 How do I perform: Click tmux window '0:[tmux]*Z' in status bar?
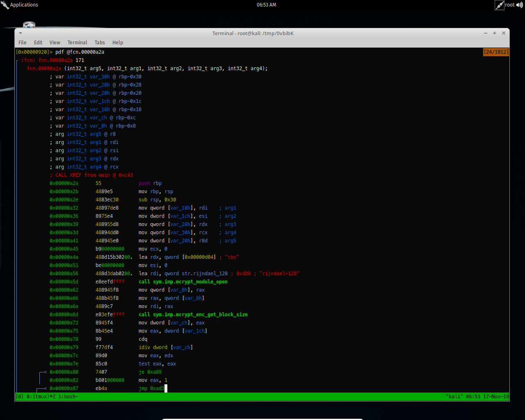pyautogui.click(x=41, y=397)
